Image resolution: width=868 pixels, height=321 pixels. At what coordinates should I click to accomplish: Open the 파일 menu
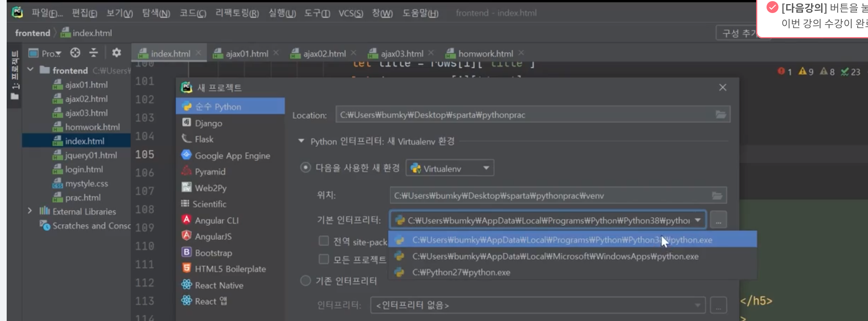[x=47, y=13]
